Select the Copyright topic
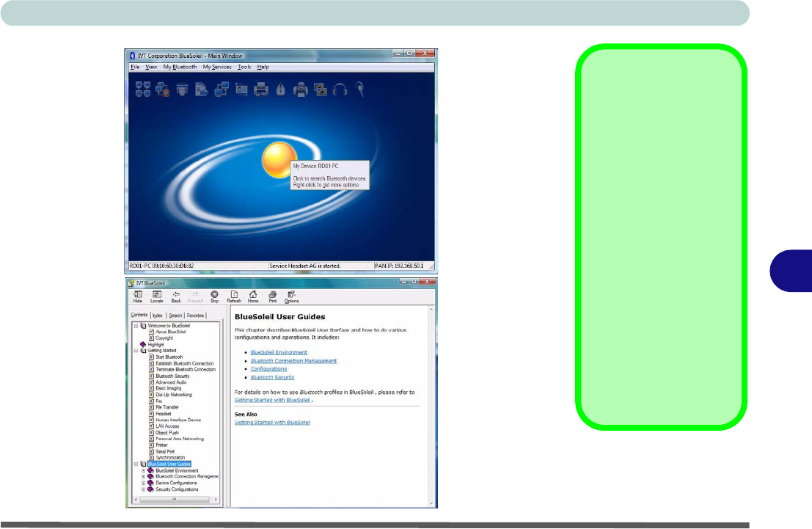 pyautogui.click(x=164, y=338)
